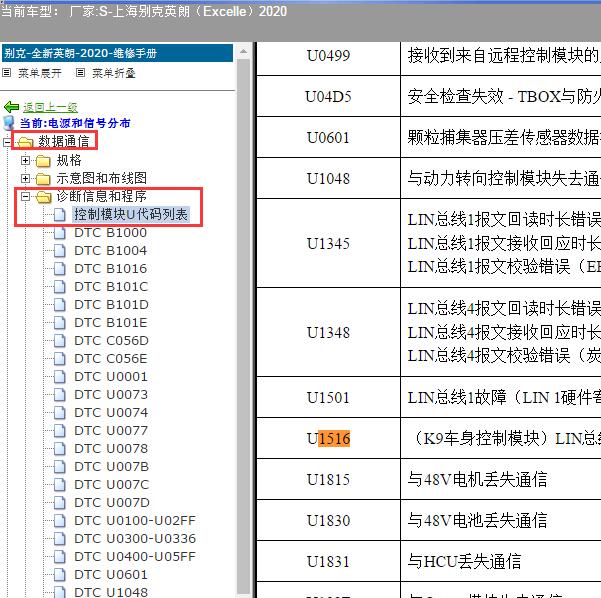Click page icon next to DTC B1004
Image resolution: width=601 pixels, height=598 pixels.
pyautogui.click(x=59, y=251)
